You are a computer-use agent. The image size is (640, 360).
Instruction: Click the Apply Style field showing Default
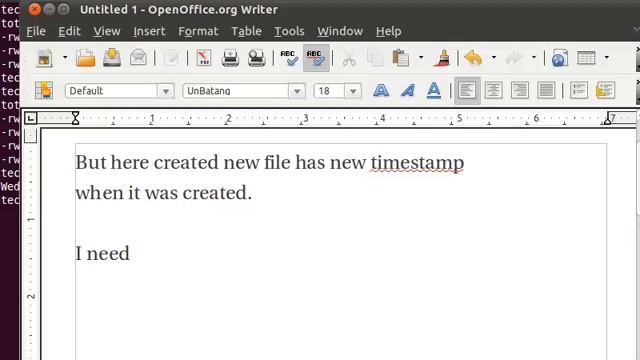pos(111,91)
